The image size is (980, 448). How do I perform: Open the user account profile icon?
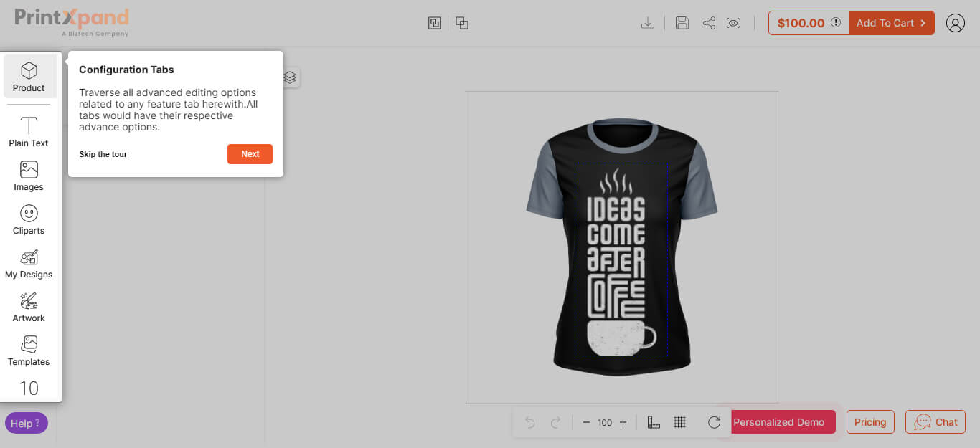[955, 23]
